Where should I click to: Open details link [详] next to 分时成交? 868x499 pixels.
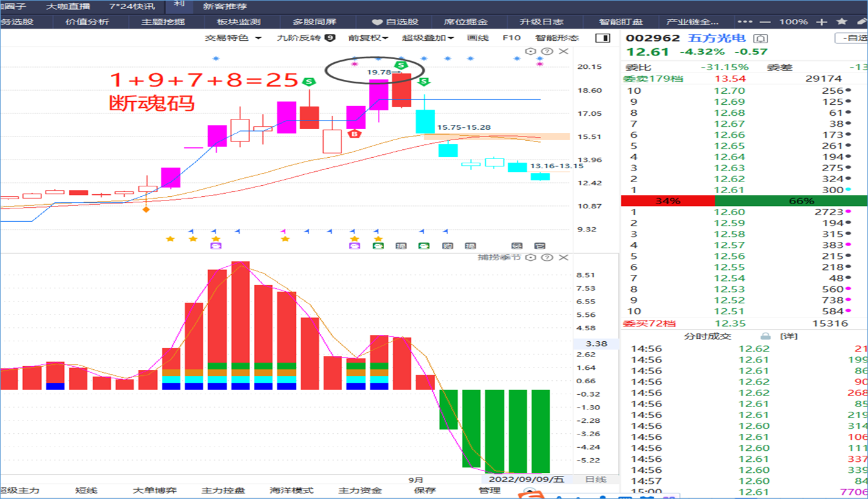(789, 336)
